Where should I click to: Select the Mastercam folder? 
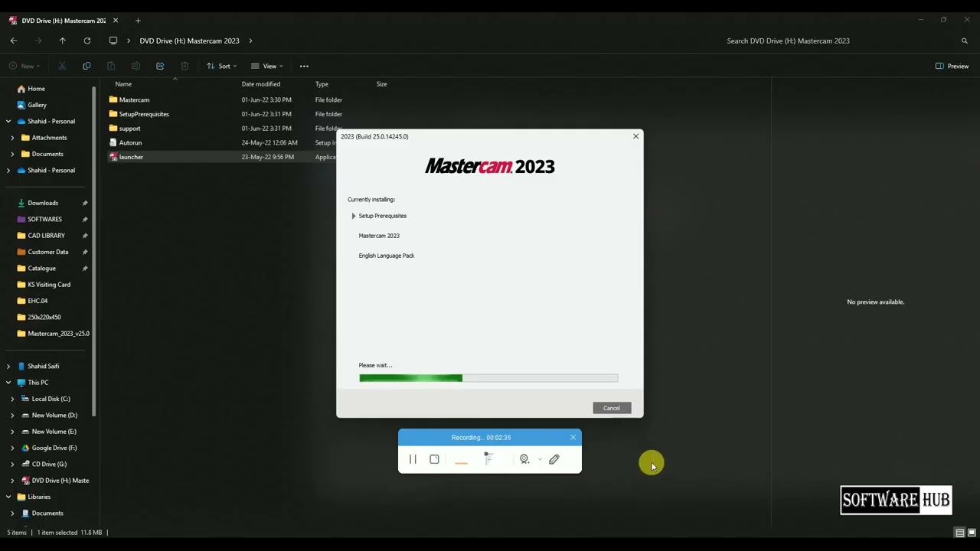[134, 99]
